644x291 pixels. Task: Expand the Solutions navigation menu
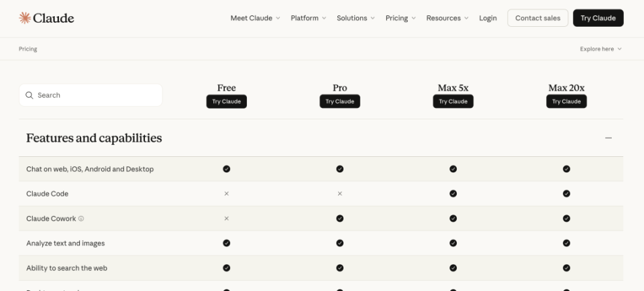(x=356, y=18)
